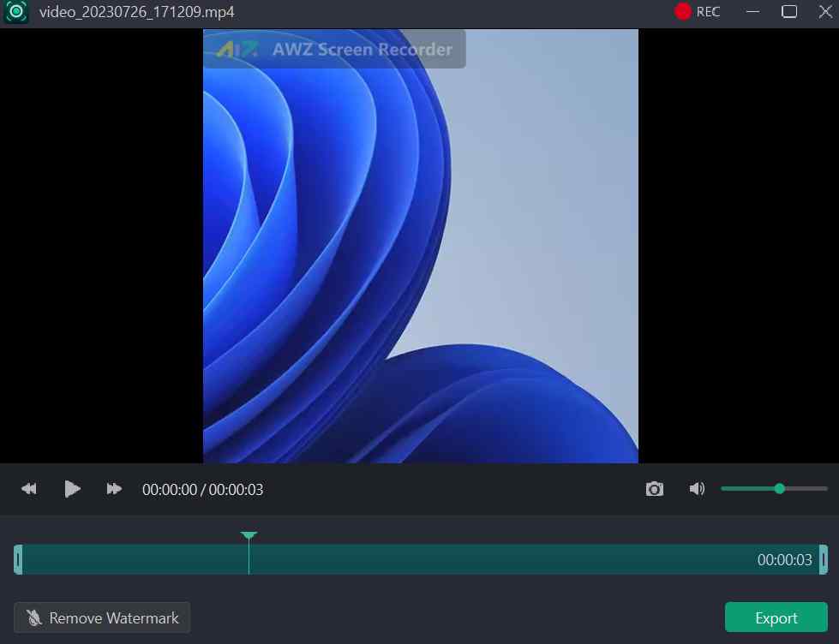The width and height of the screenshot is (839, 644).
Task: Select the rewind playback icon
Action: [28, 488]
